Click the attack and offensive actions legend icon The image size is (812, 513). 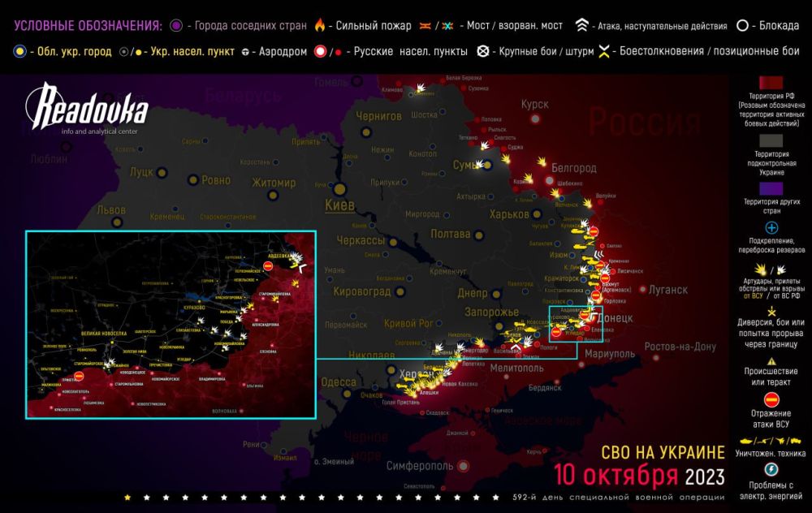[582, 24]
